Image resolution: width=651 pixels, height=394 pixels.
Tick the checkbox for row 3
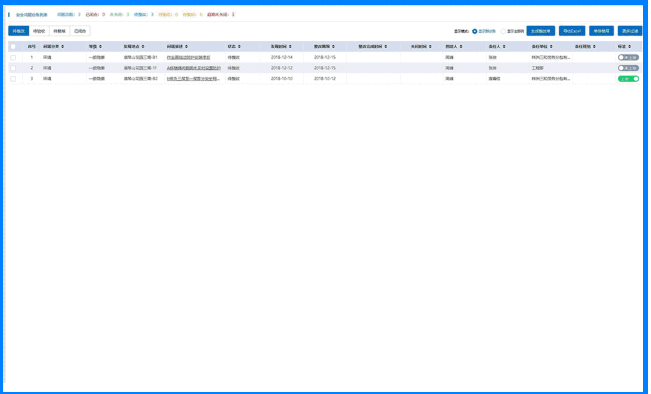coord(13,78)
